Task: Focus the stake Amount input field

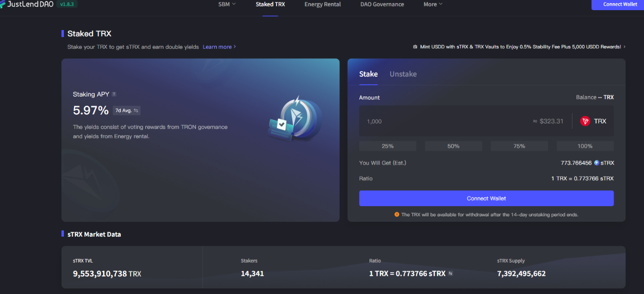Action: pos(447,121)
